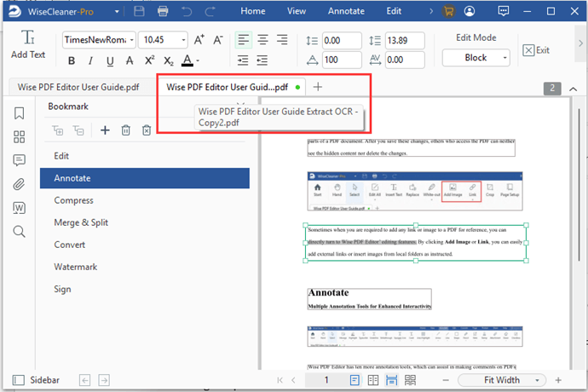Open the Word panel icon in sidebar
588x392 pixels.
(x=19, y=208)
